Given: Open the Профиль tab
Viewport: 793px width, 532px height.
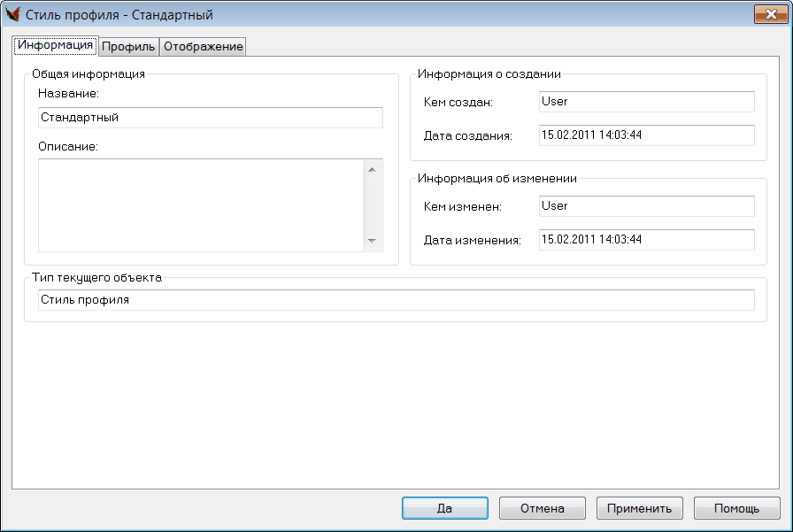Looking at the screenshot, I should pos(128,47).
